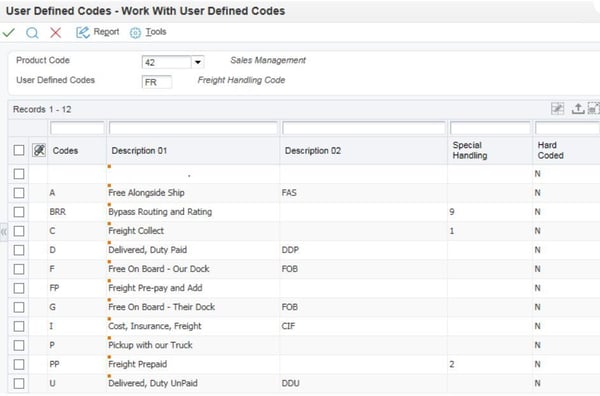600x396 pixels.
Task: Check the Free On Board - Our Dock checkbox
Action: pyautogui.click(x=19, y=269)
